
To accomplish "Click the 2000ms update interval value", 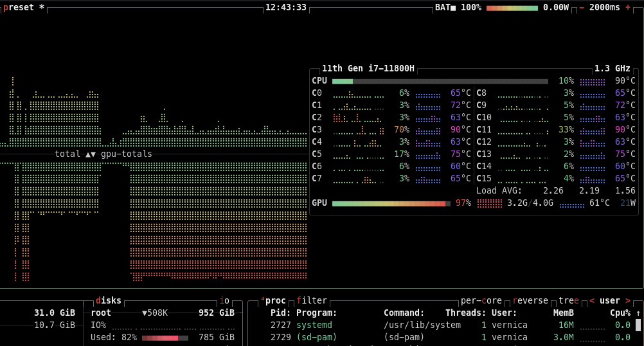I will (605, 8).
